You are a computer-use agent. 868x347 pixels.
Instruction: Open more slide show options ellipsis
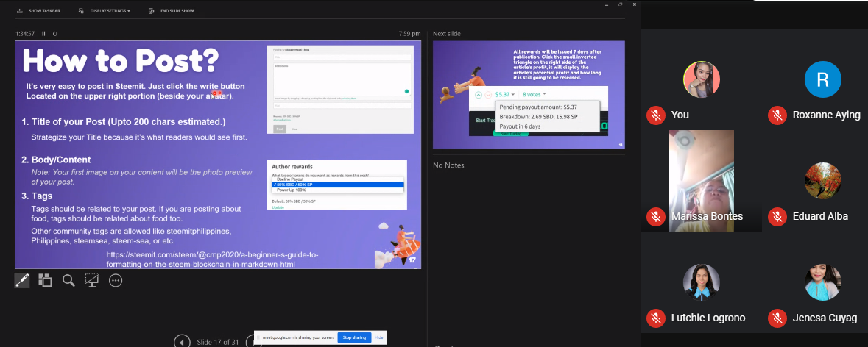pos(116,280)
